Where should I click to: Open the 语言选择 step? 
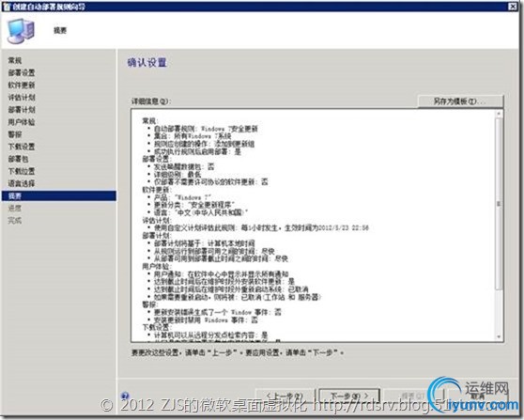[22, 183]
